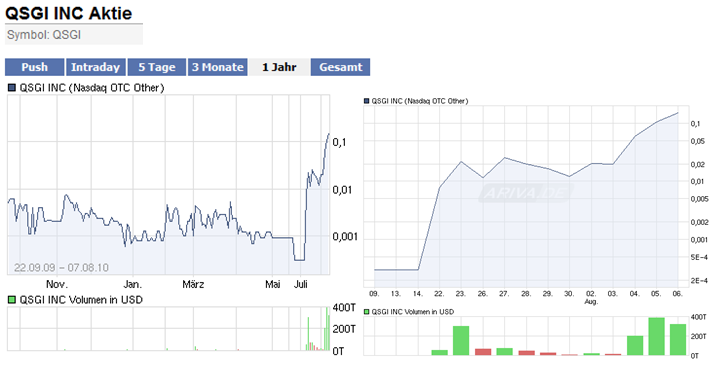The image size is (719, 365).
Task: Click the 0,05 price label in the right chart
Action: pyautogui.click(x=697, y=142)
